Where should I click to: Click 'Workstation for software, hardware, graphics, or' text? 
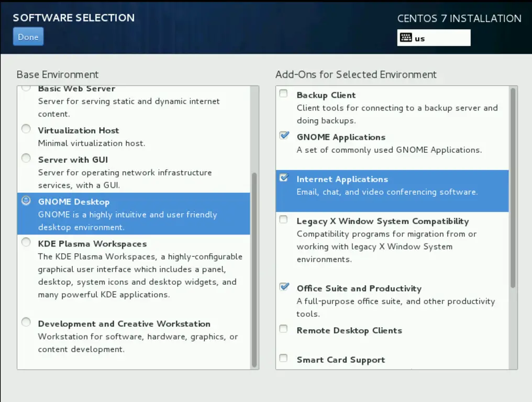click(x=138, y=337)
